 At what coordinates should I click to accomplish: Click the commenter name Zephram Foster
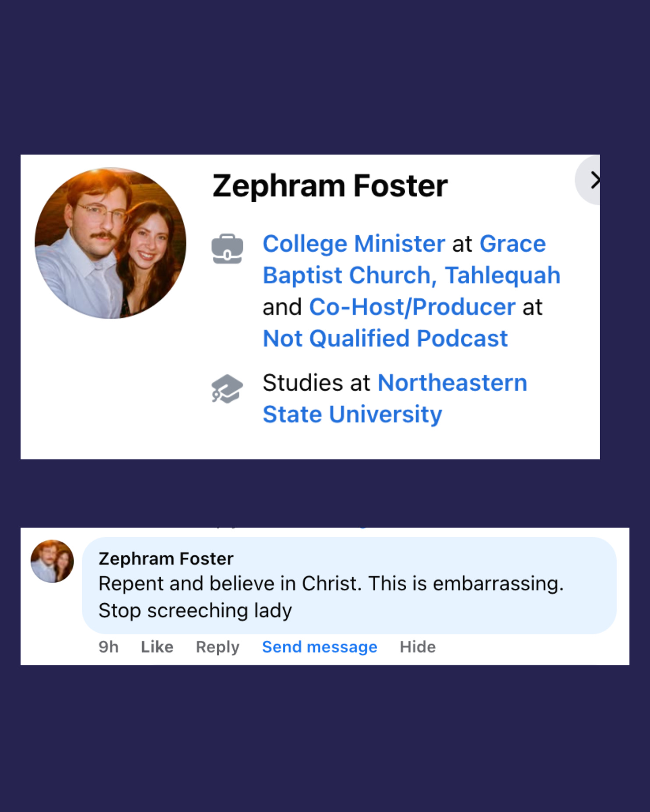click(x=166, y=559)
